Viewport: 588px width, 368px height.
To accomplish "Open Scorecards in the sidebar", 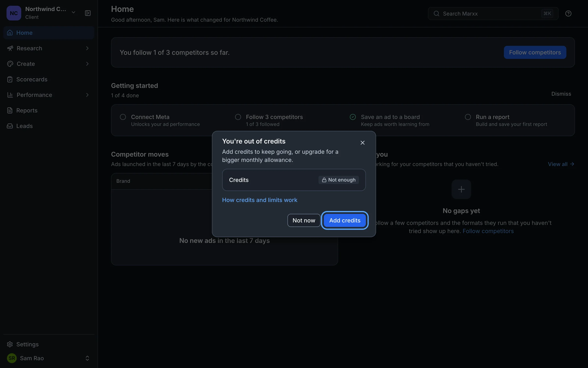I will coord(49,79).
